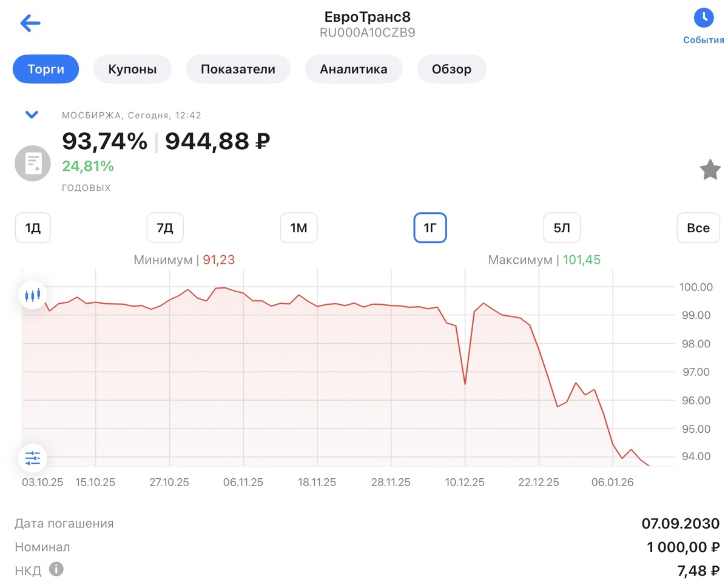Click maturity date 07.09.2030
Screen dimensions: 728x588
pos(681,523)
